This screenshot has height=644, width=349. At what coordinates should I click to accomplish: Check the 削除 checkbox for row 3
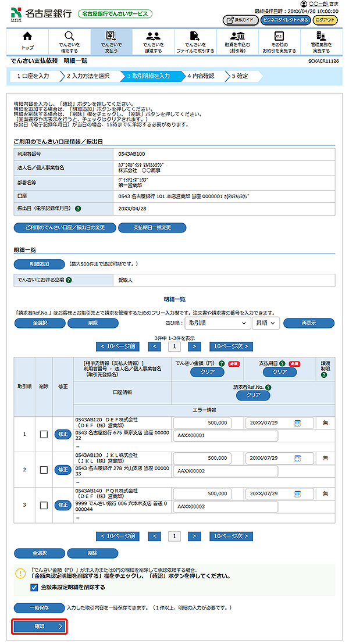coord(43,505)
